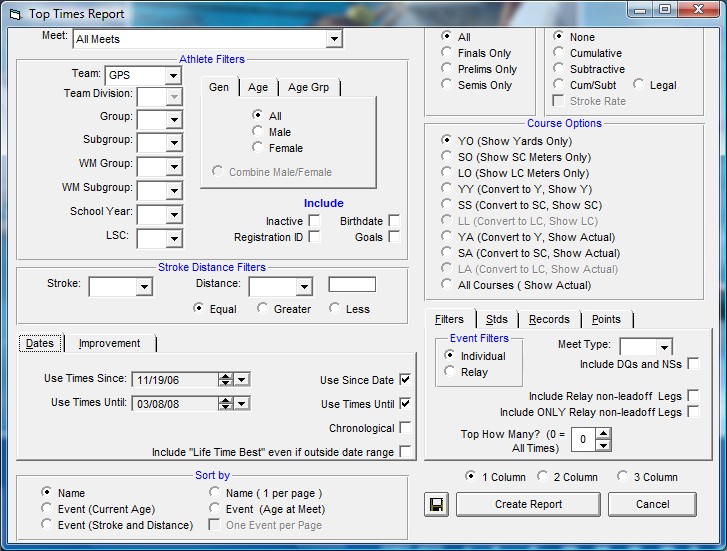Viewport: 727px width, 551px height.
Task: Click the Top Times Report title bar icon
Action: 15,13
